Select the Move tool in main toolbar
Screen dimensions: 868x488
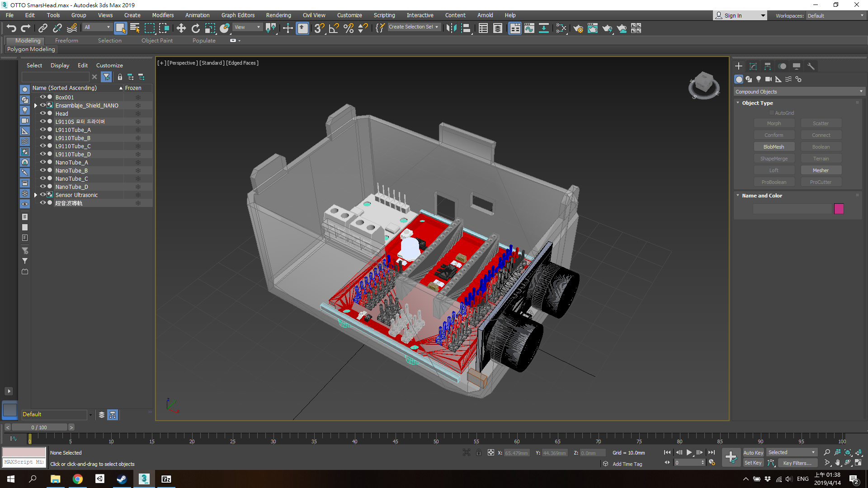point(181,28)
